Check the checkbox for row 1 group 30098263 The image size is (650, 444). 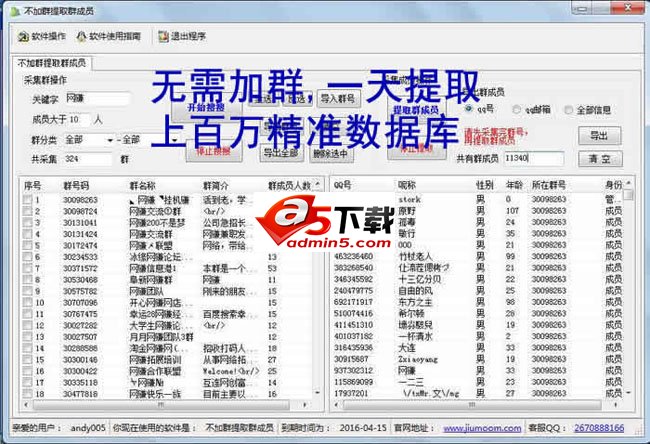pos(28,200)
